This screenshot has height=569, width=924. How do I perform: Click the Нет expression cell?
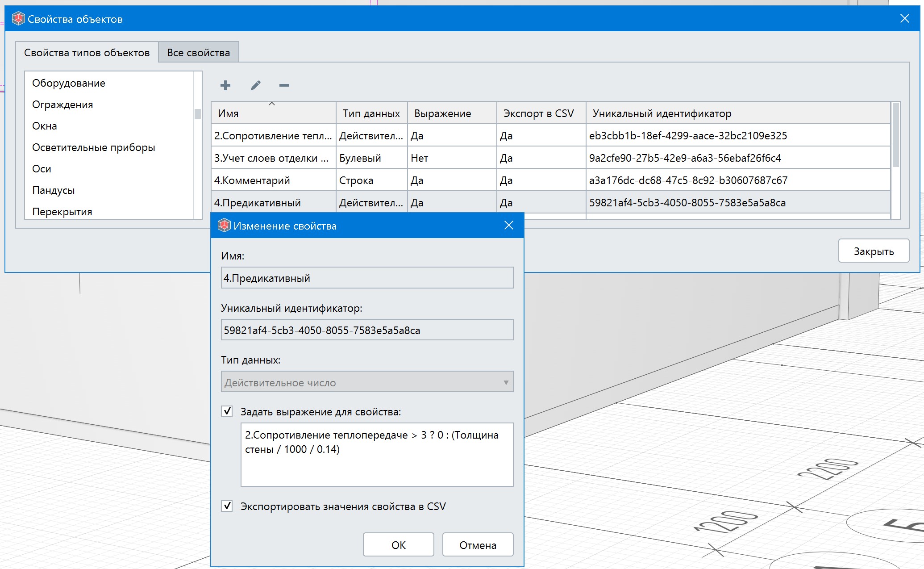click(x=452, y=158)
